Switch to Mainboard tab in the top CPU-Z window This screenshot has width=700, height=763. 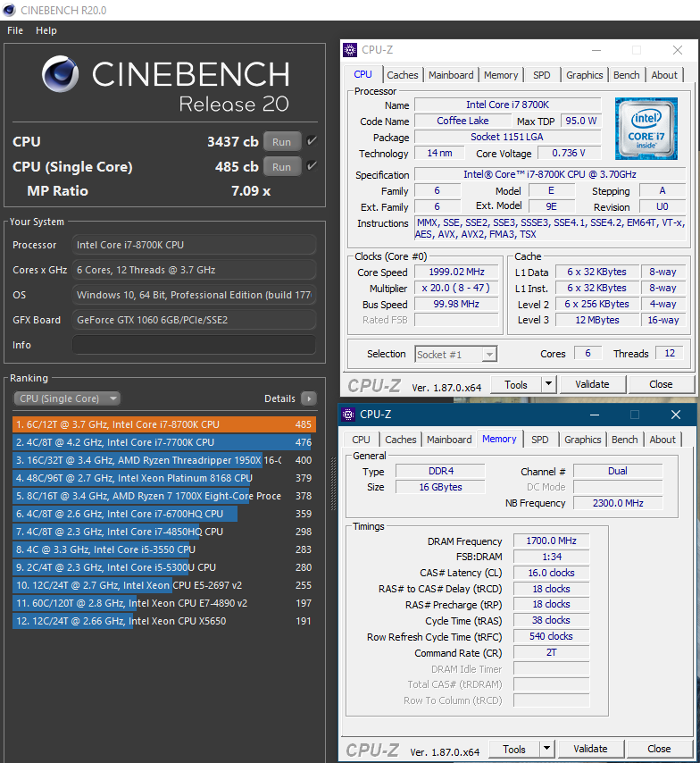pyautogui.click(x=451, y=75)
